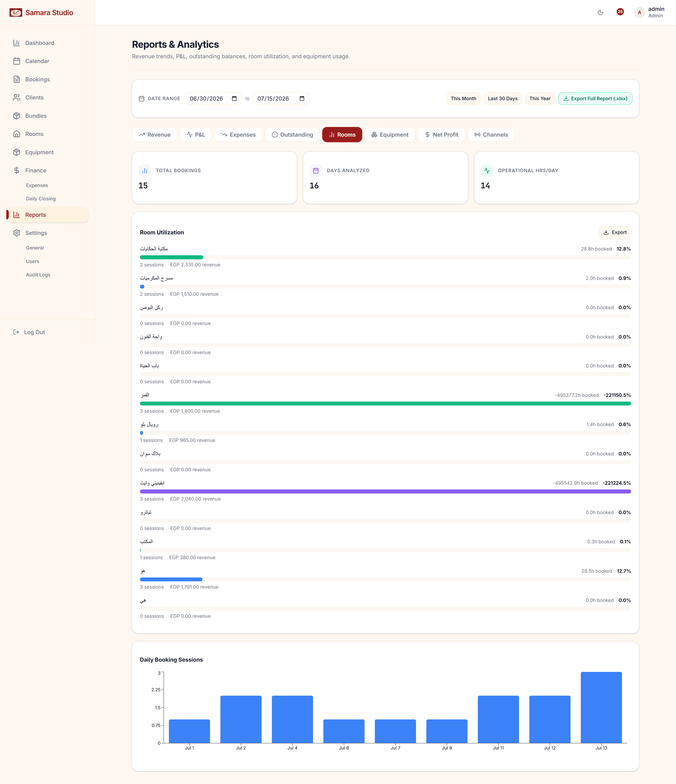Click 'EGP 380.00 revenue' text
The width and height of the screenshot is (676, 784).
coord(192,558)
